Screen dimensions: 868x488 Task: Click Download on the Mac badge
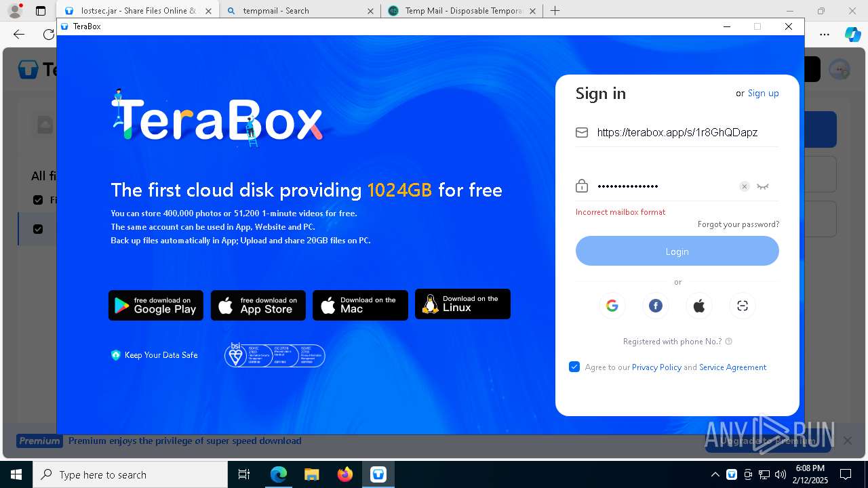click(x=360, y=306)
